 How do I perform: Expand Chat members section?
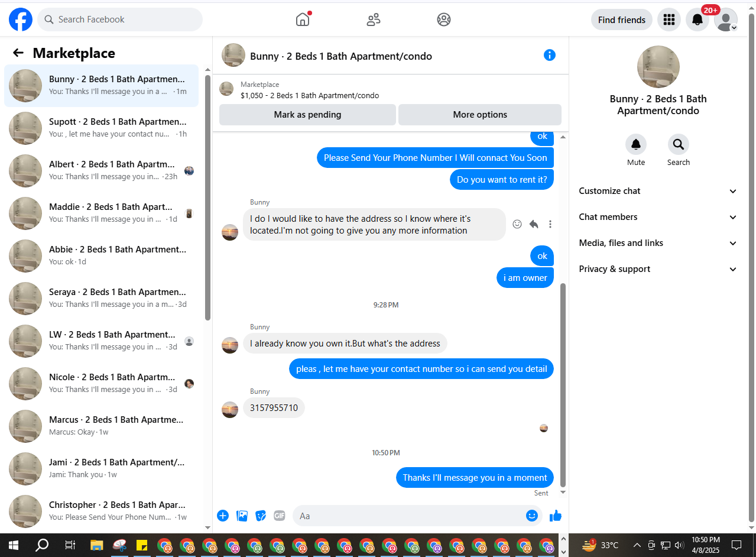658,217
